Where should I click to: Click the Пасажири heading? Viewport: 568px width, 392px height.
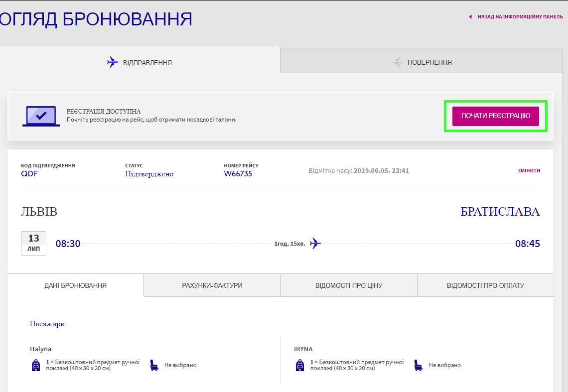(x=47, y=324)
